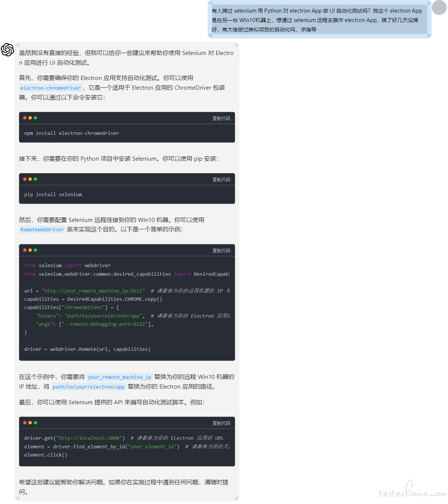448x504 pixels.
Task: Click yellow dot on pip install block
Action: [30, 179]
